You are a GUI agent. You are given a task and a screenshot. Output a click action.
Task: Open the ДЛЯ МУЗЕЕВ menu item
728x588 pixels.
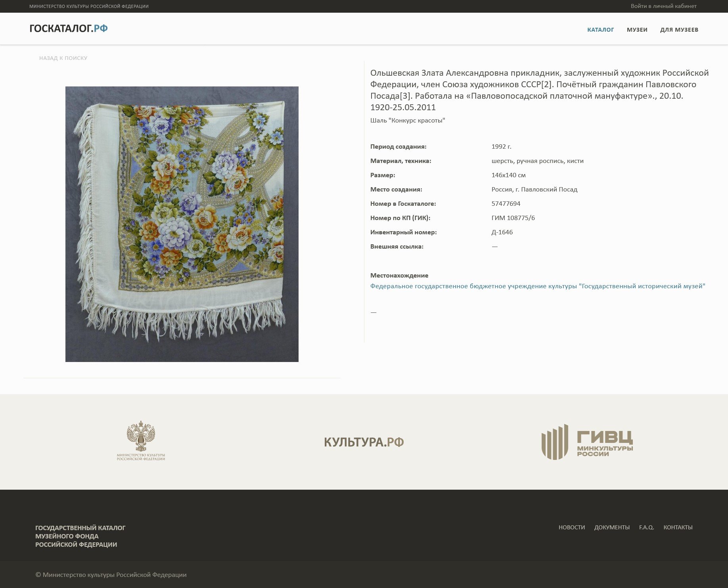pyautogui.click(x=679, y=30)
